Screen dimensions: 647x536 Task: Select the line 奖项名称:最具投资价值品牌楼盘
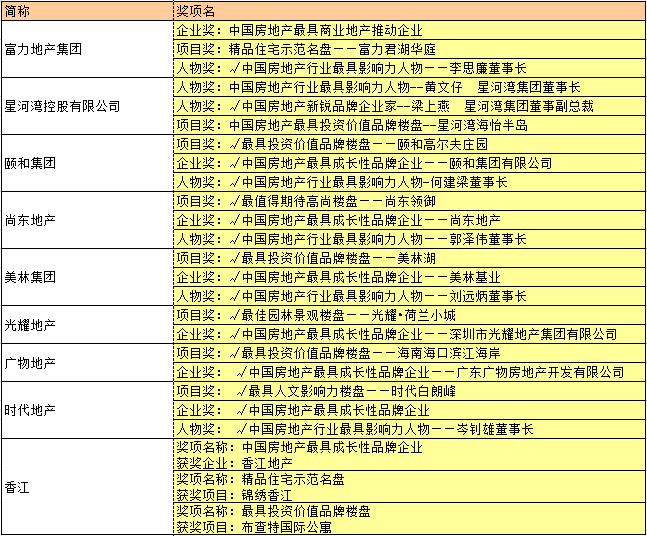(273, 511)
